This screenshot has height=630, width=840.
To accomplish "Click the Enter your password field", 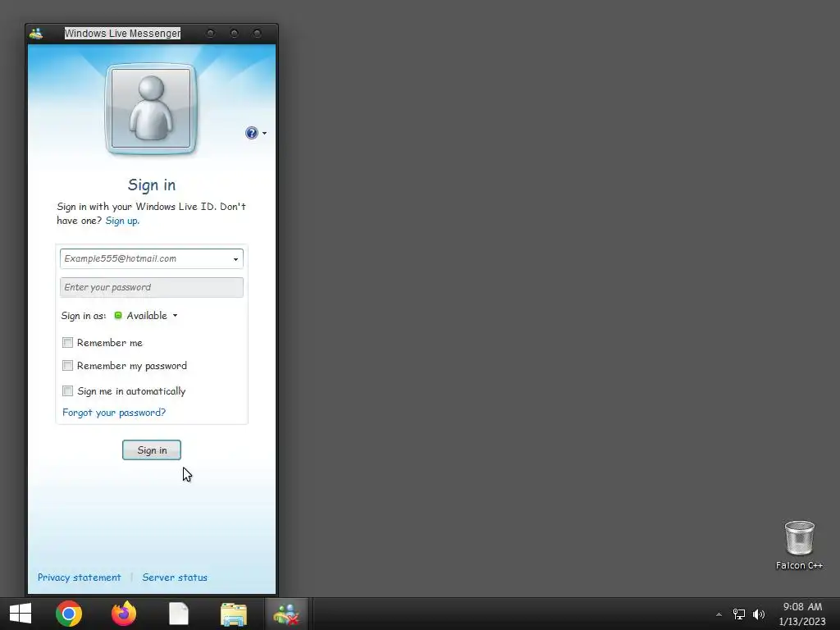I will [x=152, y=288].
